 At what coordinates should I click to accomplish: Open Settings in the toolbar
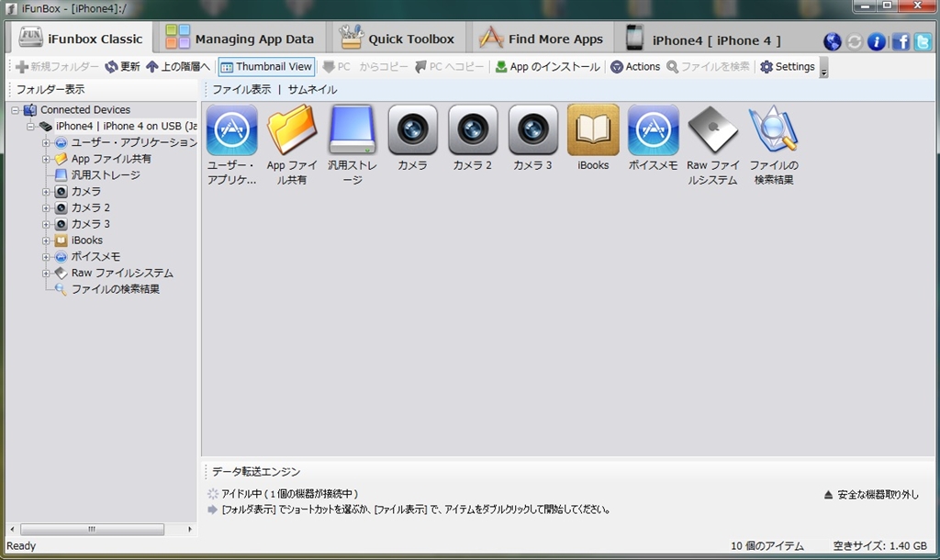[x=787, y=66]
